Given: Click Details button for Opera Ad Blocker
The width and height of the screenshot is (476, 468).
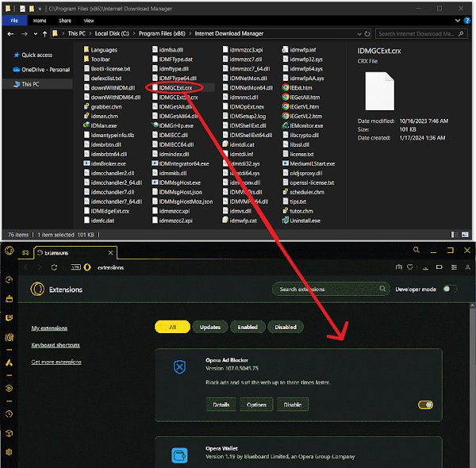Looking at the screenshot, I should (x=221, y=405).
